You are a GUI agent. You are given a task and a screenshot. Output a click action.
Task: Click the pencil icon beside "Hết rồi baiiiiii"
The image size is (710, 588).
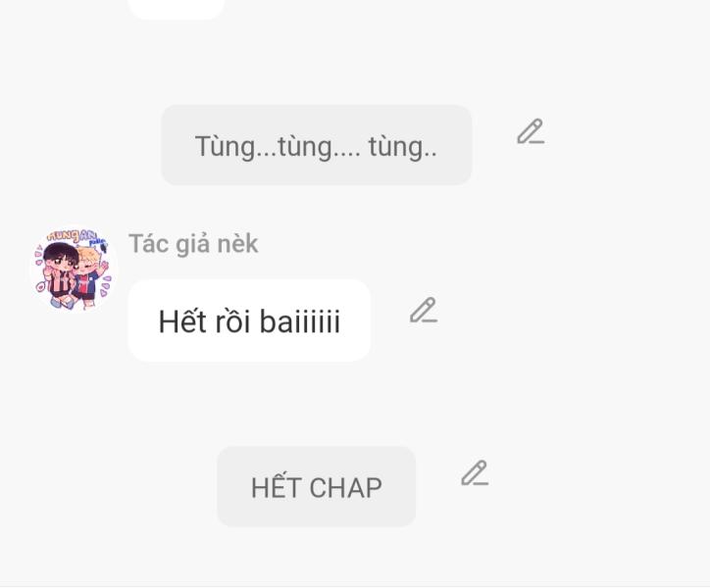(x=424, y=311)
